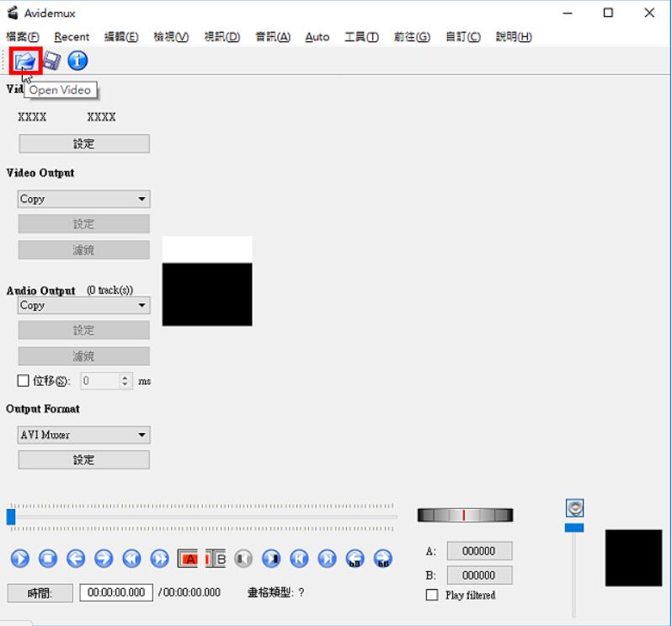Viewport: 672px width, 626px height.
Task: Click the jog shuttle wheel control
Action: [x=465, y=515]
